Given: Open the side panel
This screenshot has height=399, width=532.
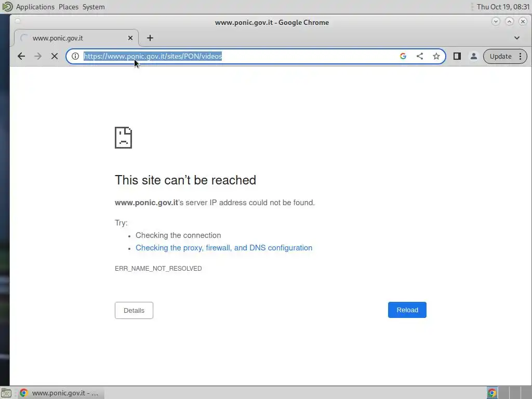Looking at the screenshot, I should (x=457, y=56).
